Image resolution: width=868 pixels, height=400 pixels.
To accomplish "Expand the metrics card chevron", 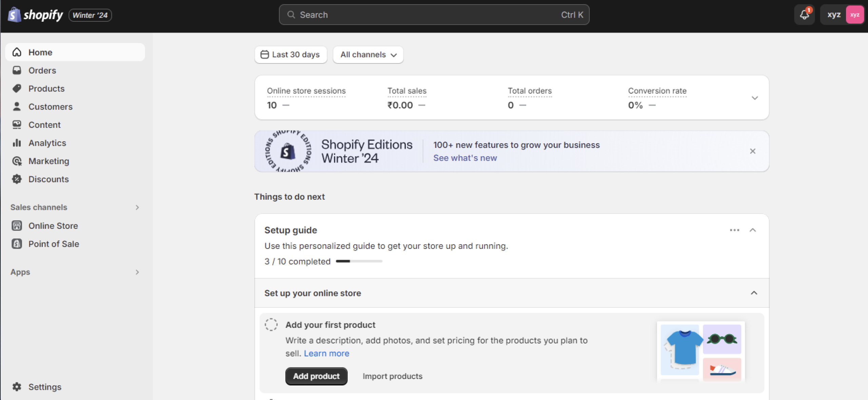I will tap(754, 98).
